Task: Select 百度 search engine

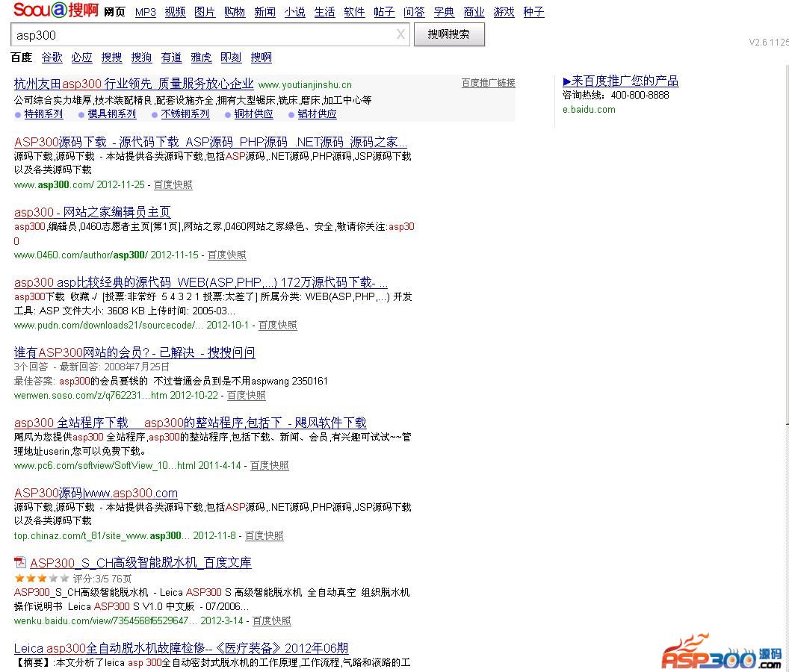Action: tap(22, 57)
